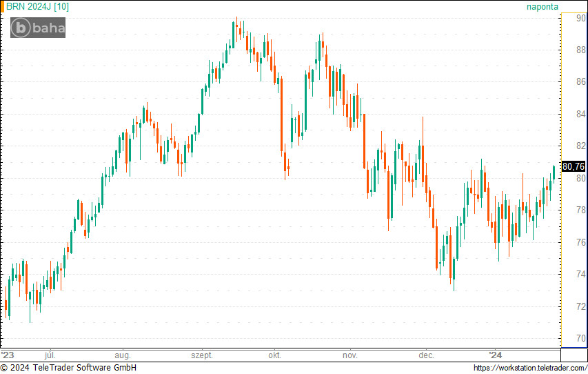
Task: Click the dec. label on time axis
Action: [426, 355]
